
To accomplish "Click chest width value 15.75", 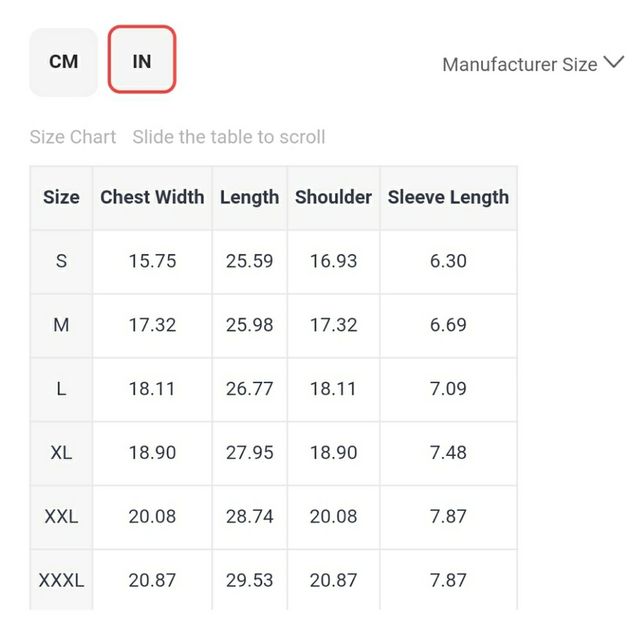I will pyautogui.click(x=152, y=261).
